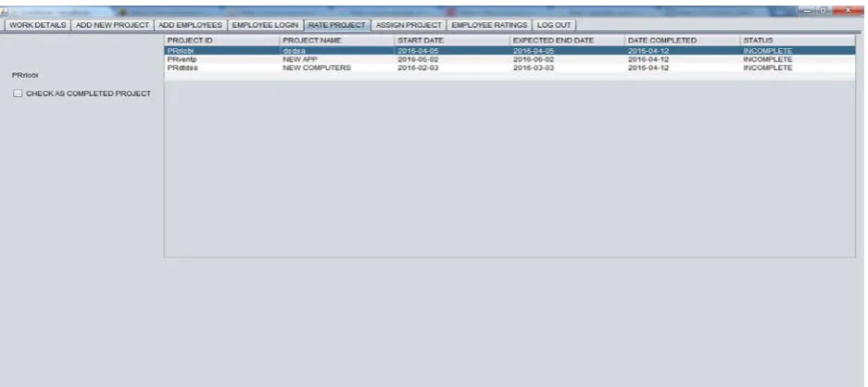Go to the ADD EMPLOYEES tab
Screen dimensions: 868x387
click(x=191, y=25)
